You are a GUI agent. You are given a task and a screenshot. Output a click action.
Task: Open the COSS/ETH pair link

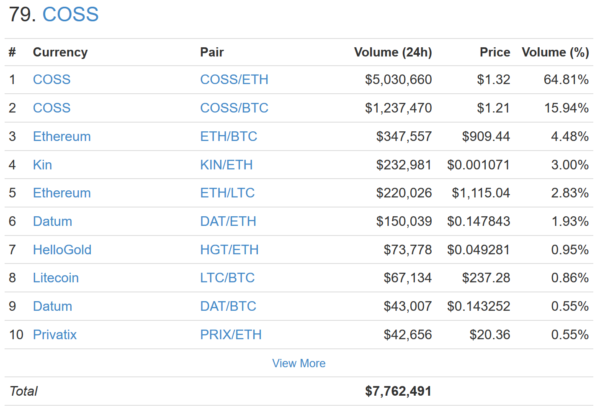click(234, 80)
